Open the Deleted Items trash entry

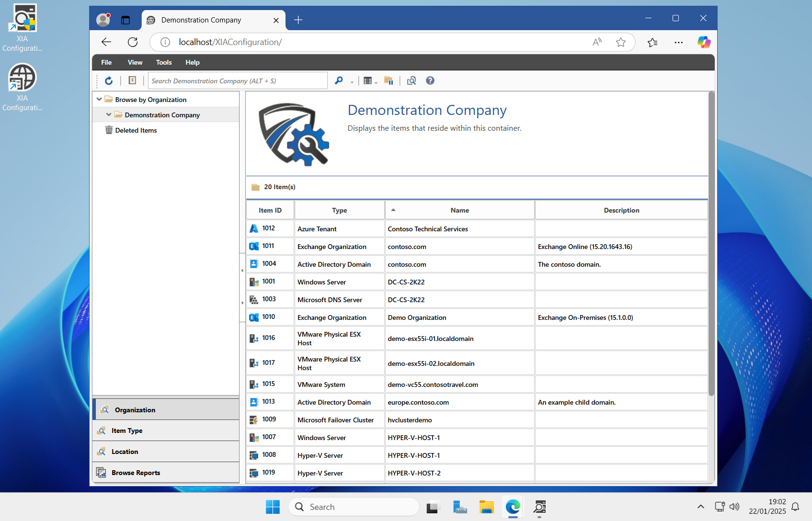pyautogui.click(x=136, y=130)
